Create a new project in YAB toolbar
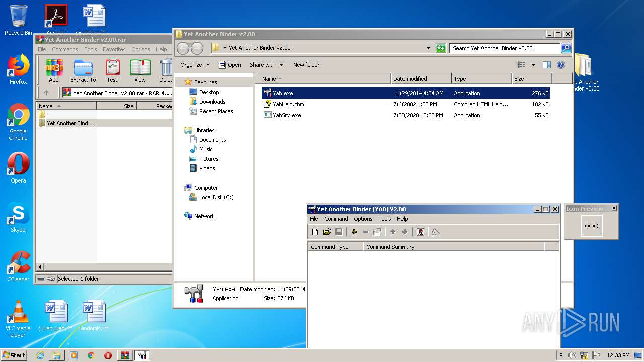 coord(315,232)
